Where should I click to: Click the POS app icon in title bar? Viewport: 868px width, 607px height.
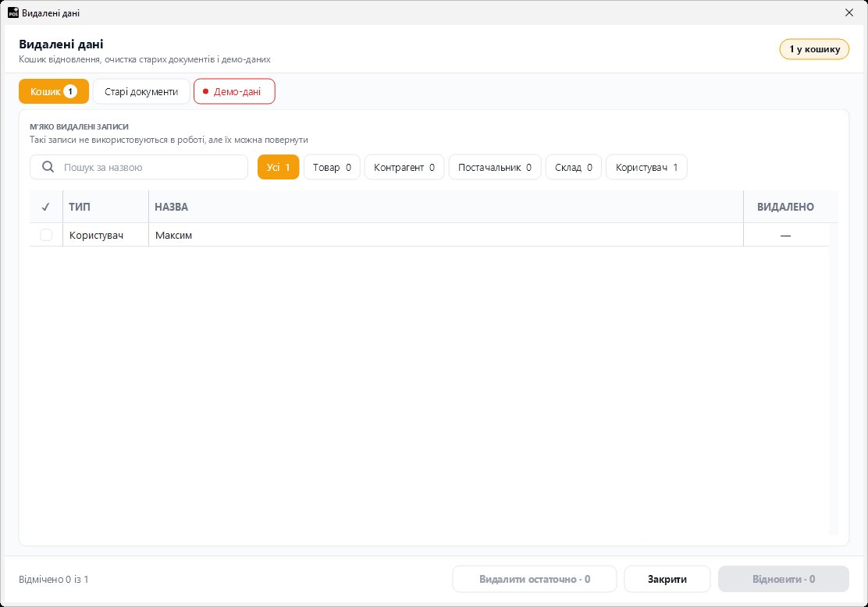(12, 12)
